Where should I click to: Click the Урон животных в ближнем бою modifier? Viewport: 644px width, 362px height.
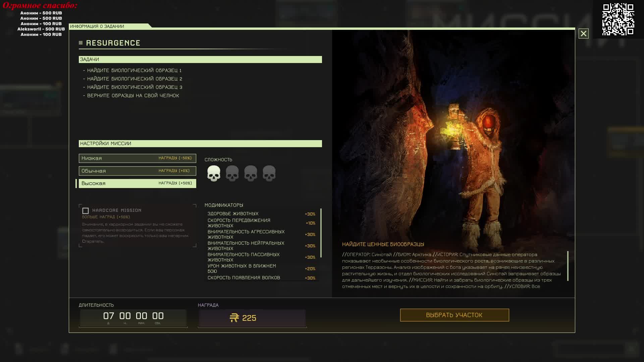pos(261,268)
